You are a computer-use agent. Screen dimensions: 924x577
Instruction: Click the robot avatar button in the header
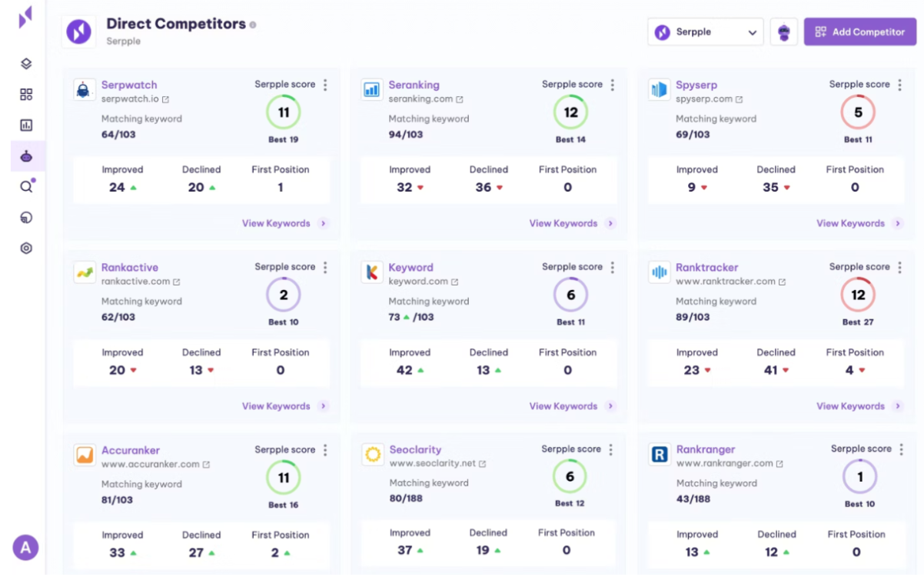coord(784,32)
